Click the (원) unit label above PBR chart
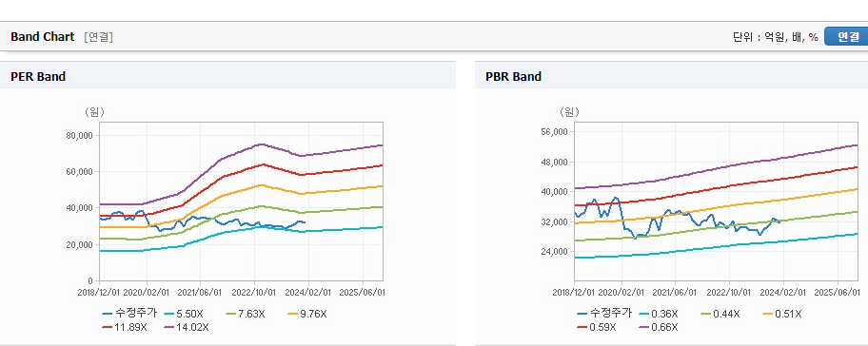The height and width of the screenshot is (346, 868). [x=569, y=112]
